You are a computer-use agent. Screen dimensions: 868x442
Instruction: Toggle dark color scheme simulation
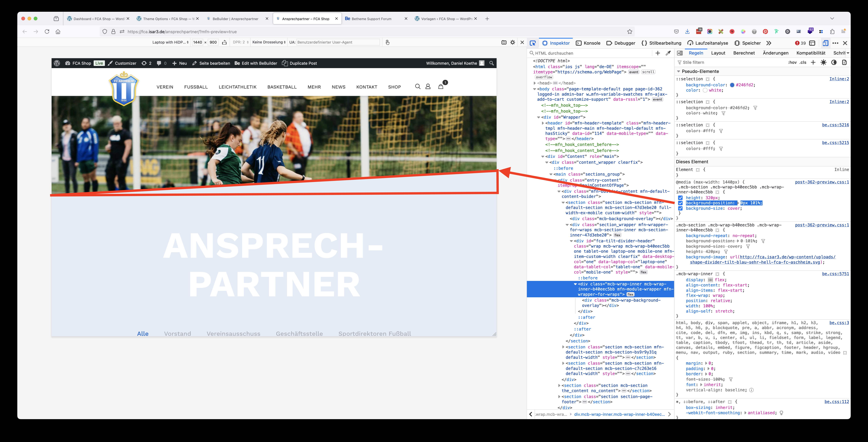(x=834, y=62)
